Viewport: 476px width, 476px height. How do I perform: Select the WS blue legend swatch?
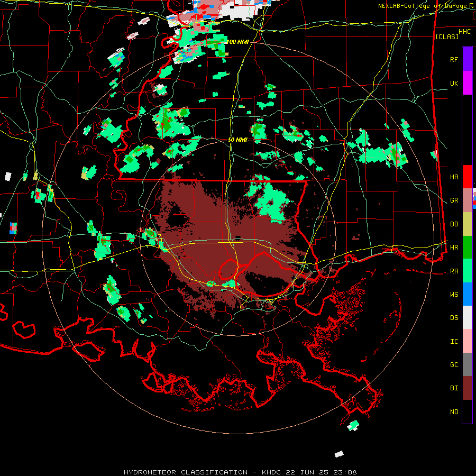click(x=467, y=294)
